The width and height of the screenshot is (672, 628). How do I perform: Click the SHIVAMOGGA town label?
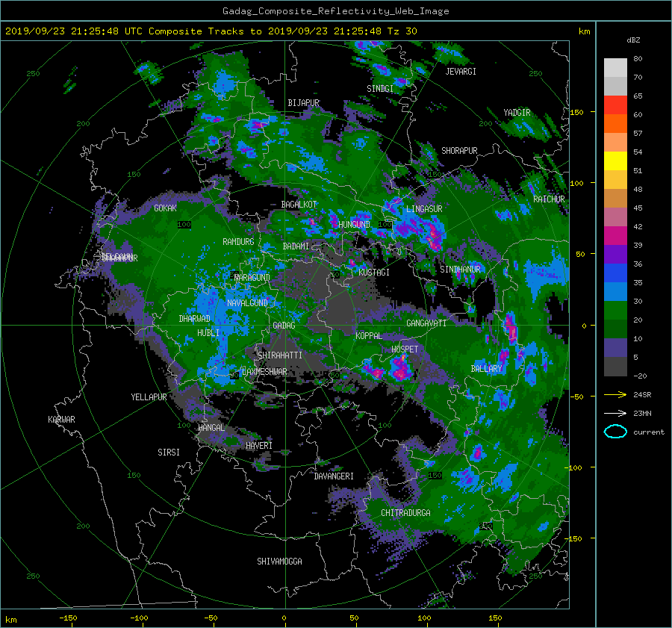pyautogui.click(x=279, y=562)
